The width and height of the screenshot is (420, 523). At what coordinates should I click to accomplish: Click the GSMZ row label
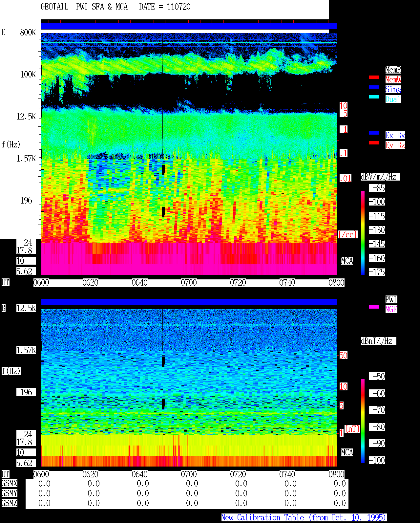point(9,503)
